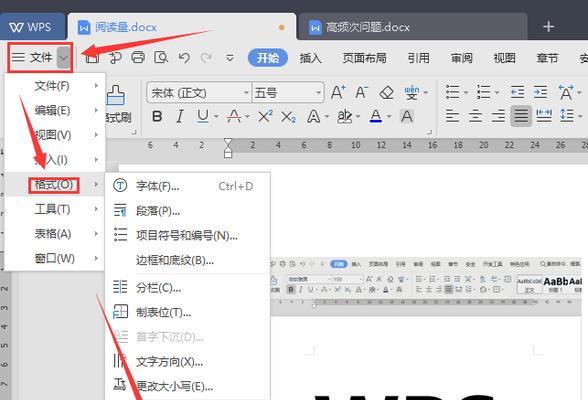Toggle center text alignment
Viewport: 588px width, 400px height.
pos(476,116)
